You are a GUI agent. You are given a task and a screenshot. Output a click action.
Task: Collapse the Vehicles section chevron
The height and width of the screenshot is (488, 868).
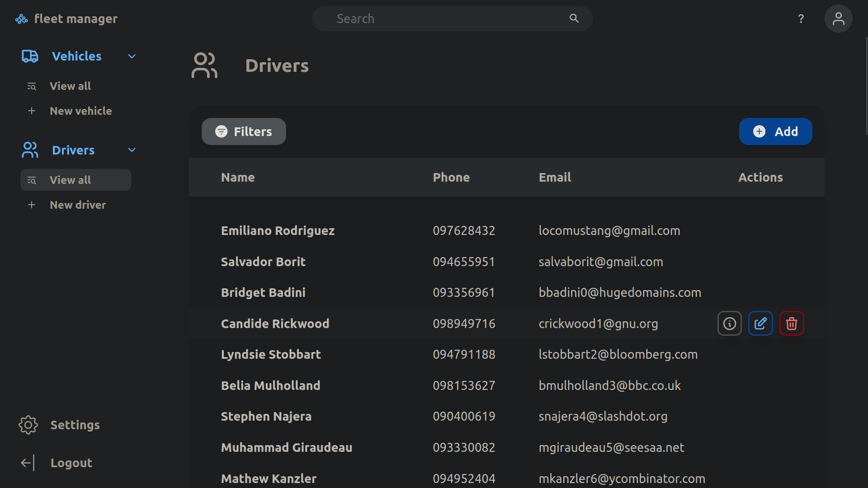coord(131,56)
